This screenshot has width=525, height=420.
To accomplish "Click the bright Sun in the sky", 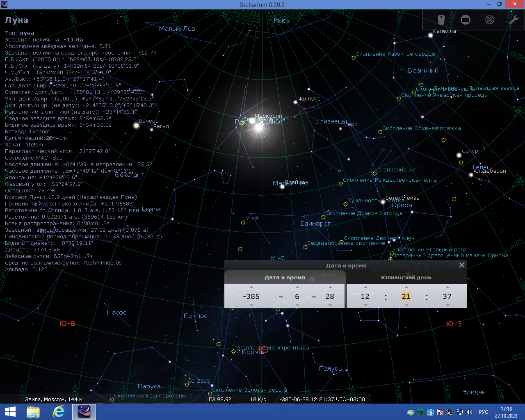I will click(x=258, y=127).
